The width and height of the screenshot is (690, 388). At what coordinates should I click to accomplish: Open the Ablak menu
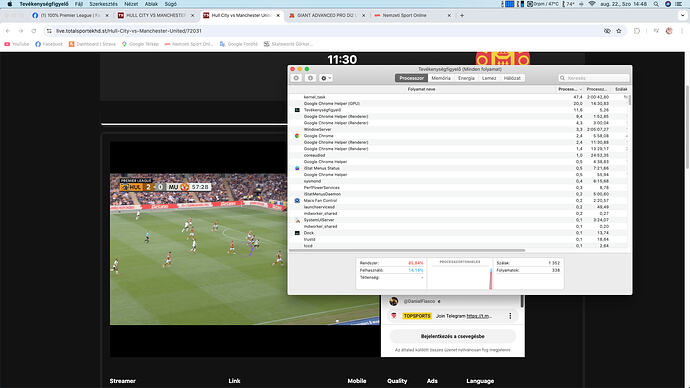pyautogui.click(x=151, y=4)
